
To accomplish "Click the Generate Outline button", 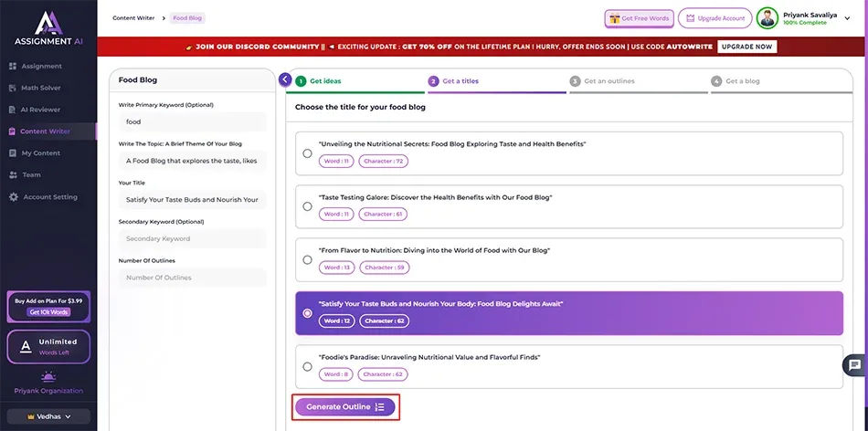I will pos(345,407).
